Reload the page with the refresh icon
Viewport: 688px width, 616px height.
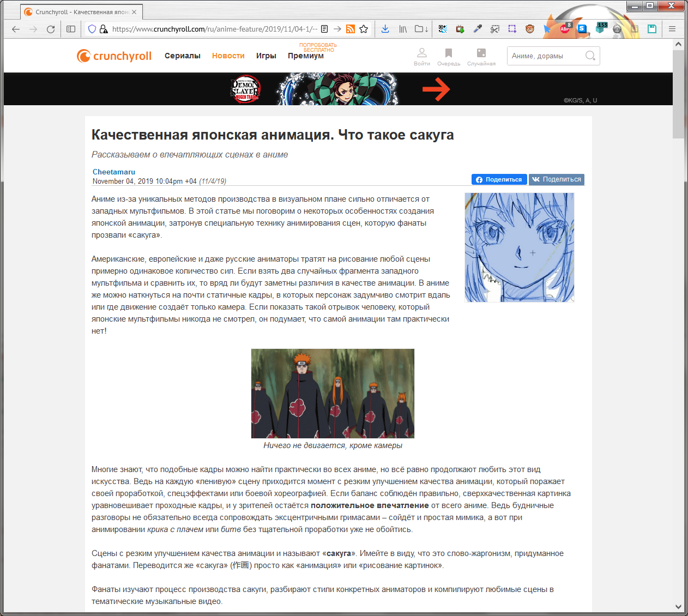[x=51, y=29]
